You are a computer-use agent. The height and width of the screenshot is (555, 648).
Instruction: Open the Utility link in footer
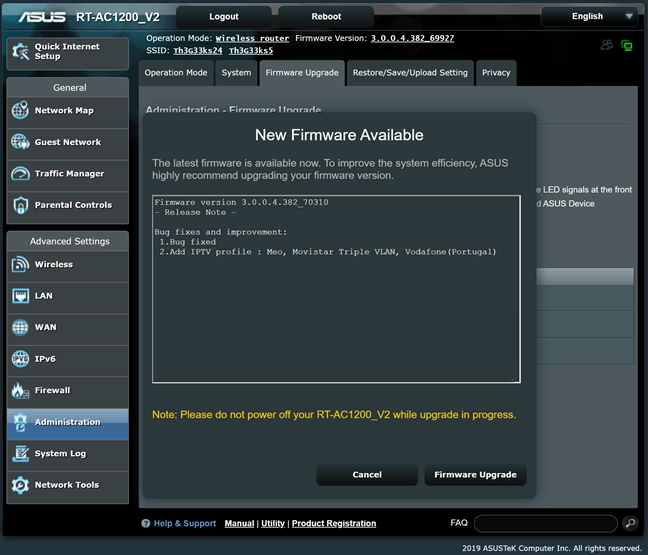[x=273, y=524]
